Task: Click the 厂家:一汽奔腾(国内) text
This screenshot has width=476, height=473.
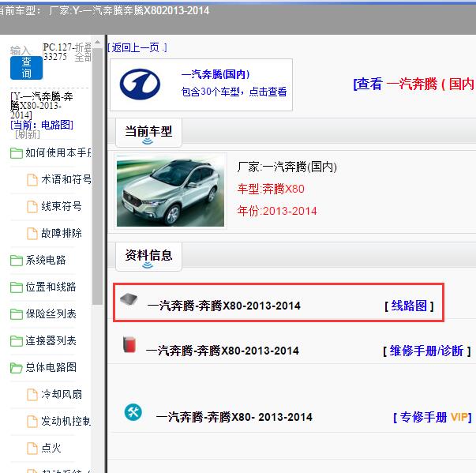Action: coord(287,167)
